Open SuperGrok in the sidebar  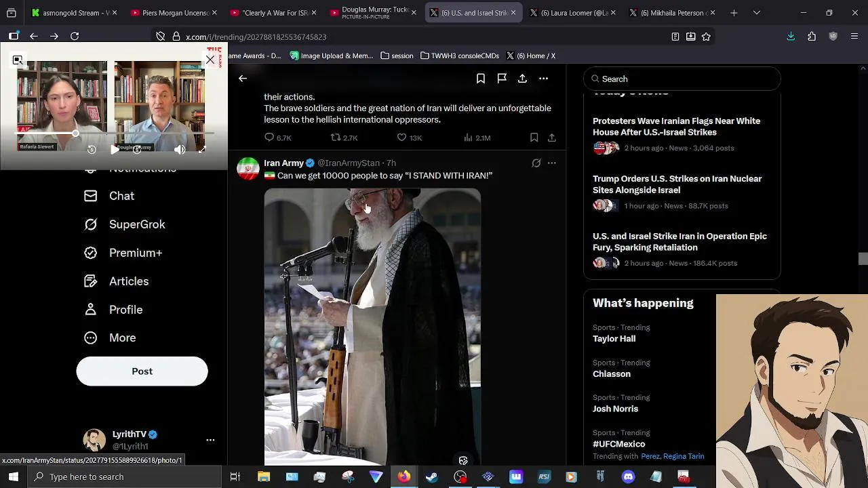(124, 224)
